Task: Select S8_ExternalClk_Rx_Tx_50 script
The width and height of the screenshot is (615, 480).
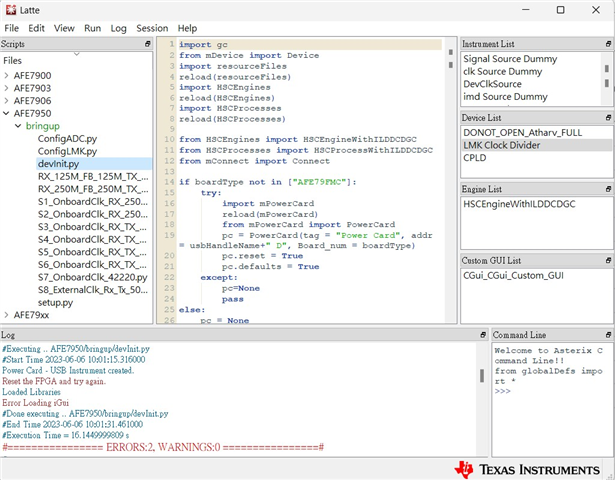Action: pyautogui.click(x=93, y=290)
